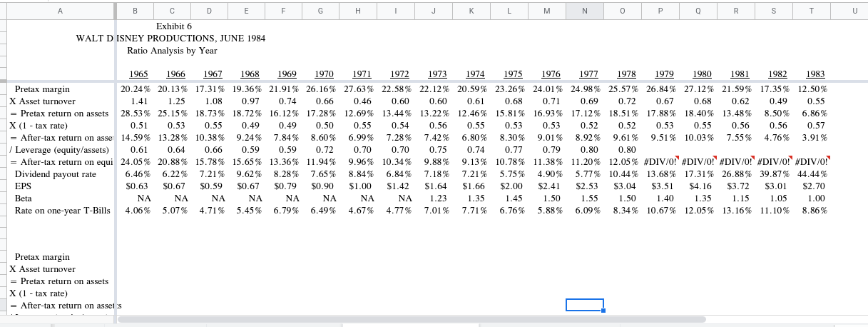Select column header G
The image size is (868, 327).
320,11
